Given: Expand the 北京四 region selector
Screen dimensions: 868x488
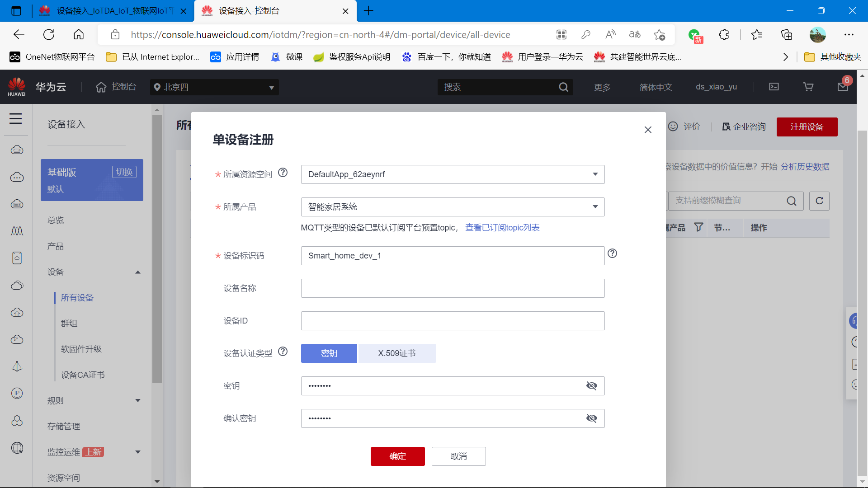Looking at the screenshot, I should tap(214, 87).
